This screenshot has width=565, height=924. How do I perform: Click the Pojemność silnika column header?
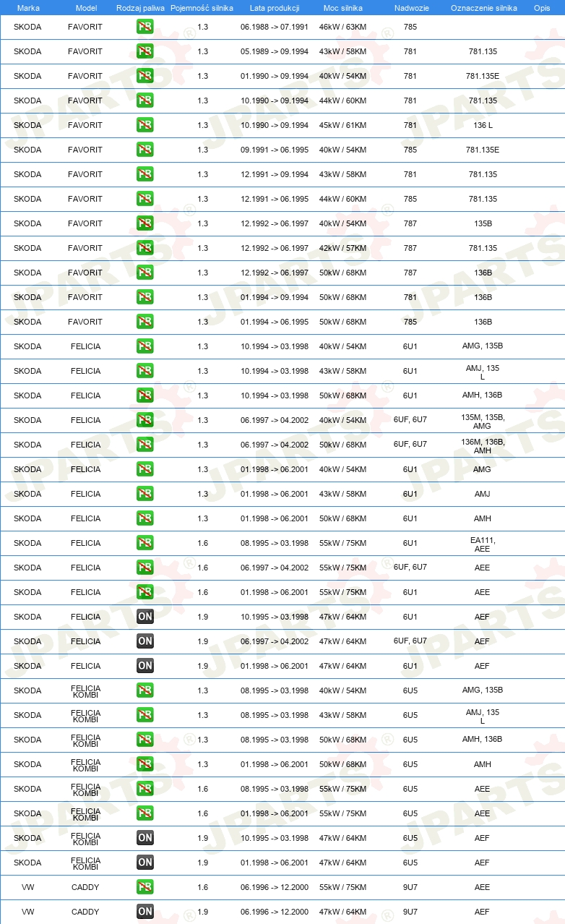[202, 8]
